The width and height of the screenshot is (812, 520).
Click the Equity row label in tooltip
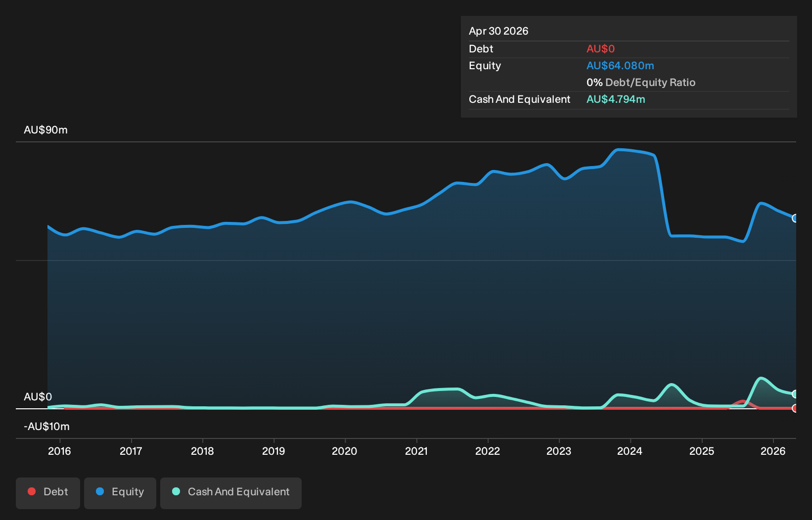point(485,66)
